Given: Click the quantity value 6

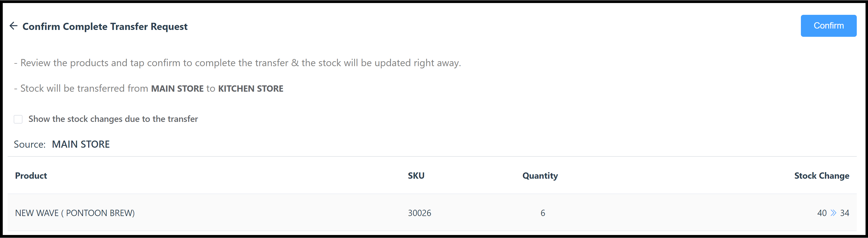Looking at the screenshot, I should tap(543, 213).
